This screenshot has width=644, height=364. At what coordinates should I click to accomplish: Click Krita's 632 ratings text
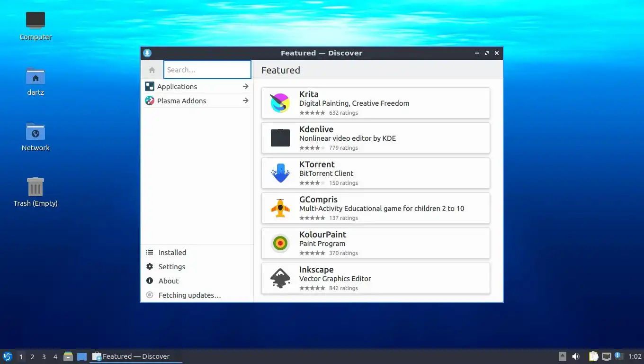[343, 113]
